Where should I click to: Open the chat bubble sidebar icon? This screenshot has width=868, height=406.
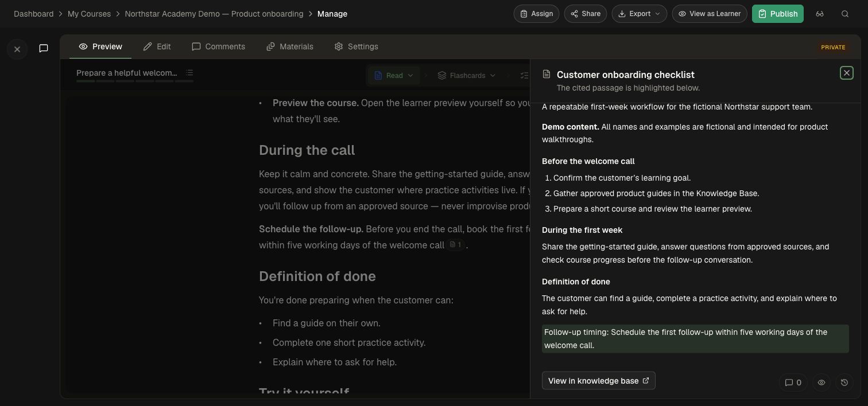pos(44,48)
